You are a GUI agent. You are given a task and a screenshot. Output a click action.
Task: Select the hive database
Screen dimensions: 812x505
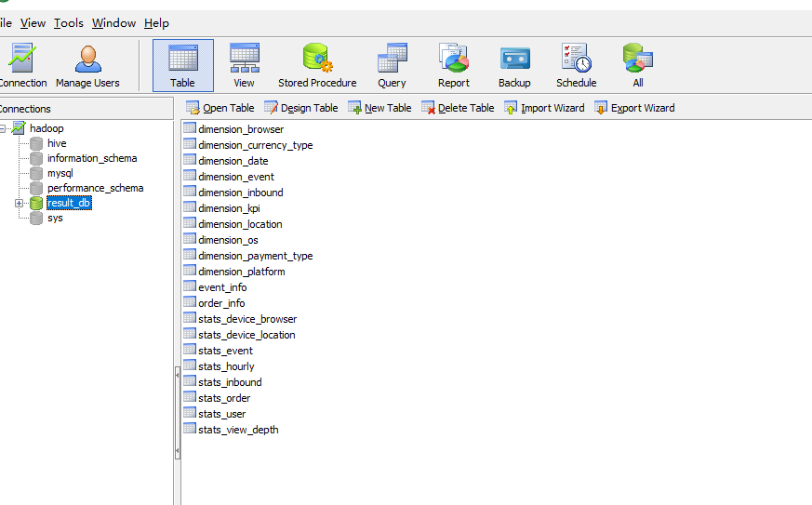[57, 143]
